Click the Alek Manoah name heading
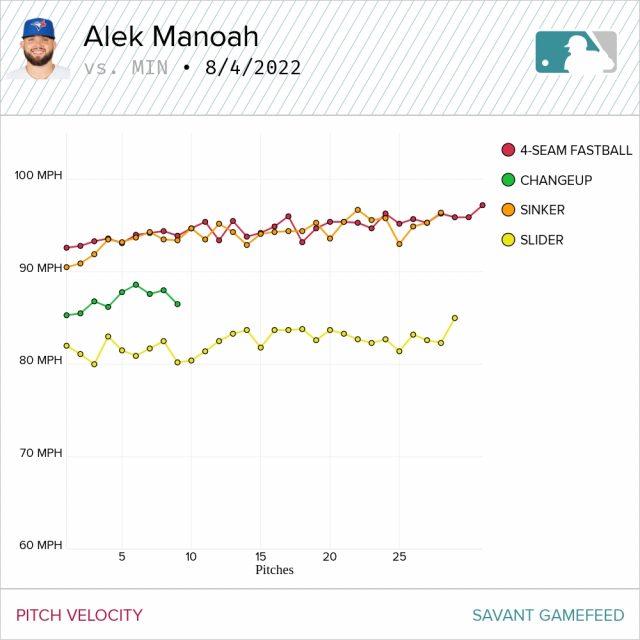This screenshot has height=640, width=640. pos(171,37)
